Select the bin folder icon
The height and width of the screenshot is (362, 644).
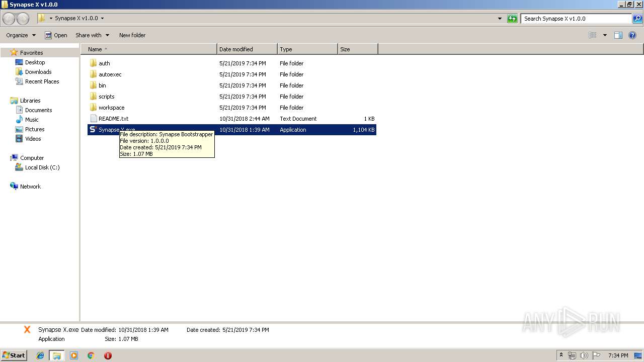pos(93,85)
